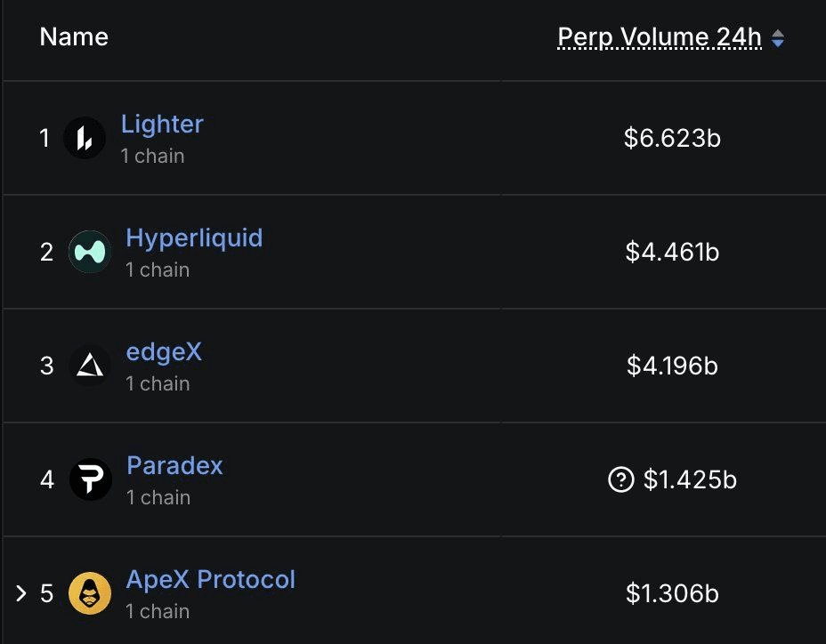
Task: Sort by Perp Volume 24h column header
Action: coord(660,37)
